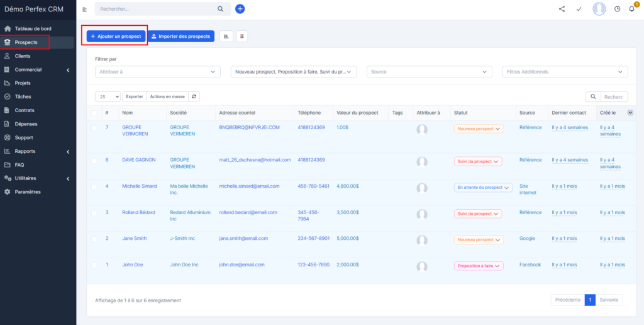Go to Suivante page
644x325 pixels.
click(609, 300)
